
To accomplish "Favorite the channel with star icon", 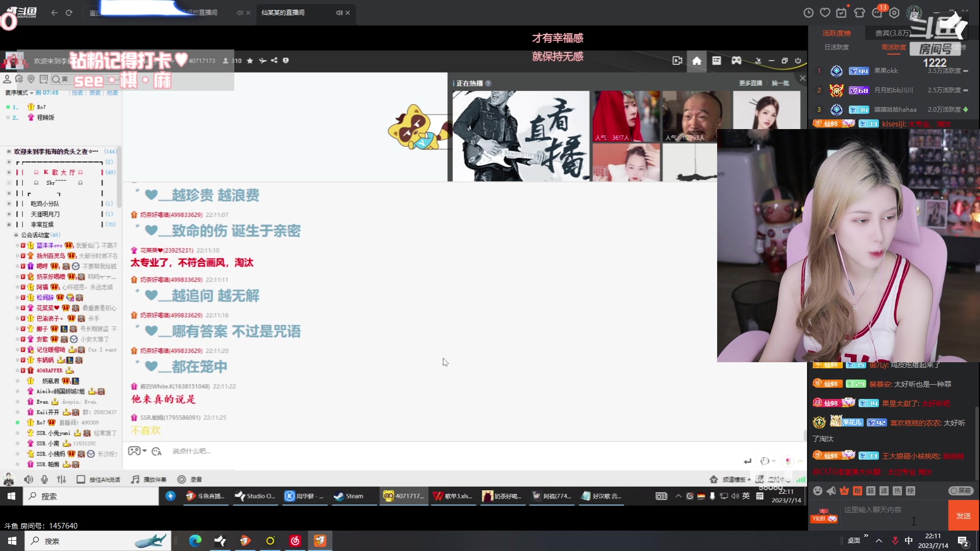I will pos(250,61).
